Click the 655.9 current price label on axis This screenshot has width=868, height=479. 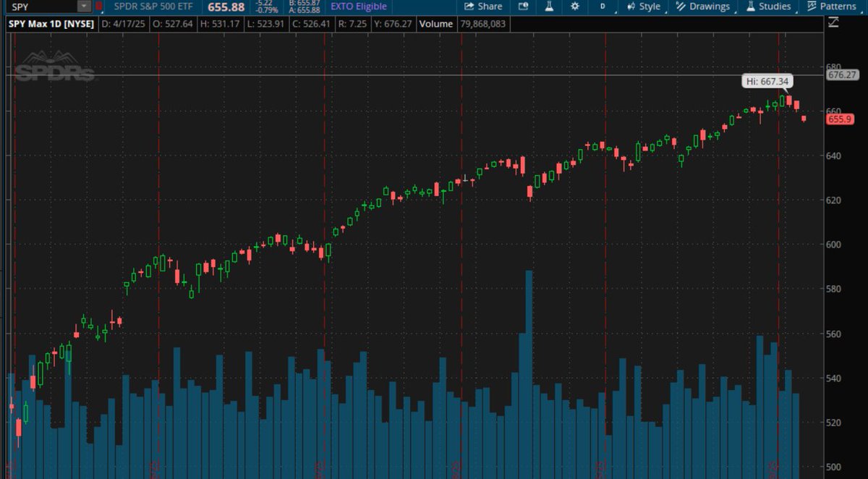[x=840, y=119]
